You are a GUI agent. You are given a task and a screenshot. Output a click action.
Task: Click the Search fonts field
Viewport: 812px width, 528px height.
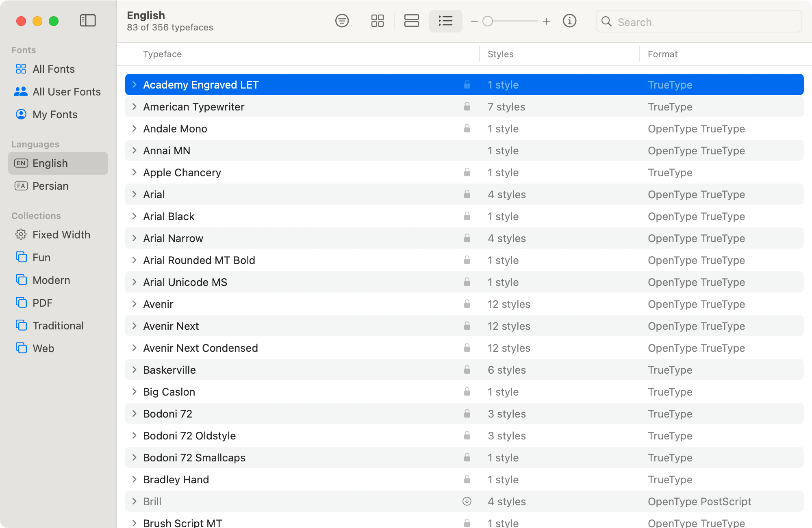pyautogui.click(x=698, y=22)
